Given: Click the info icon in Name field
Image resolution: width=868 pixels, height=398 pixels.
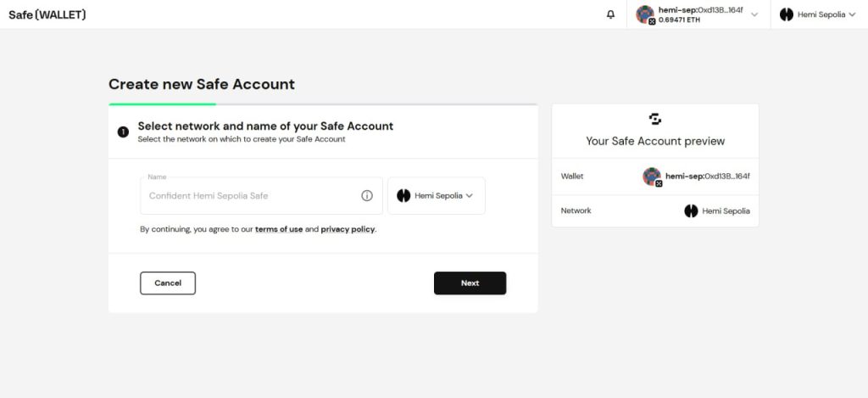Looking at the screenshot, I should point(367,195).
